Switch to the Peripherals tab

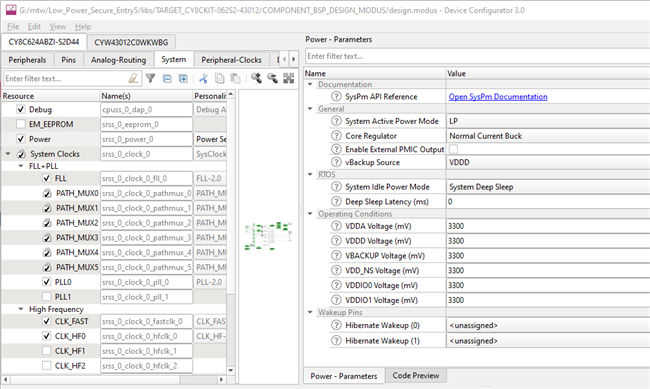[27, 60]
